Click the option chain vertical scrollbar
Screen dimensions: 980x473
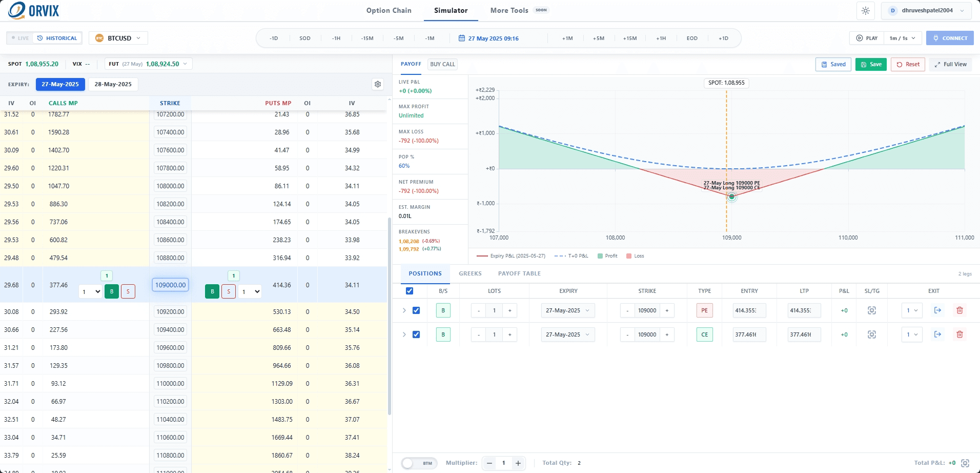coord(390,316)
